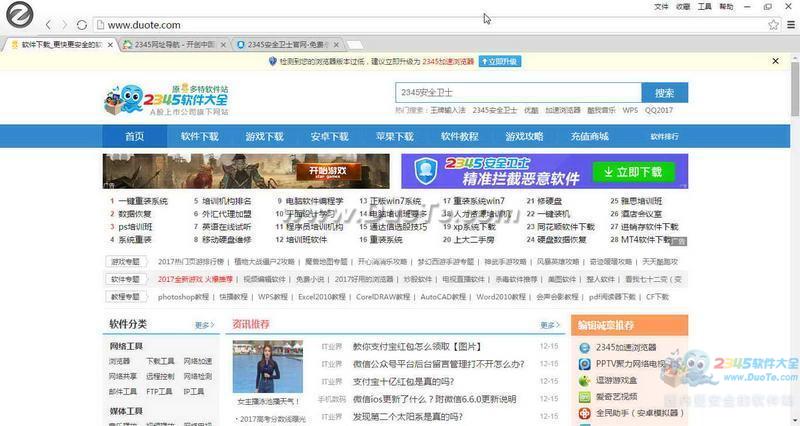Screen dimensions: 800x426
Task: Click the 教程专题 tag label
Action: 126,296
